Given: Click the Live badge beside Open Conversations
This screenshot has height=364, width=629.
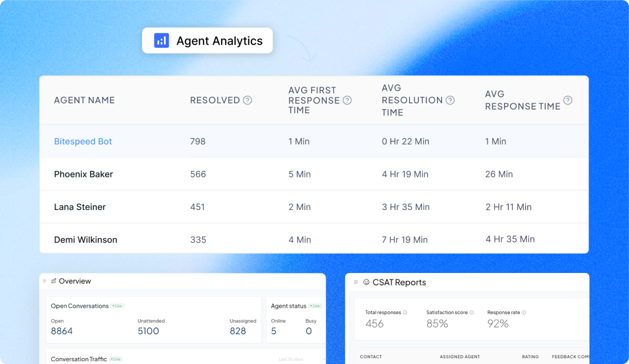Looking at the screenshot, I should click(x=117, y=306).
